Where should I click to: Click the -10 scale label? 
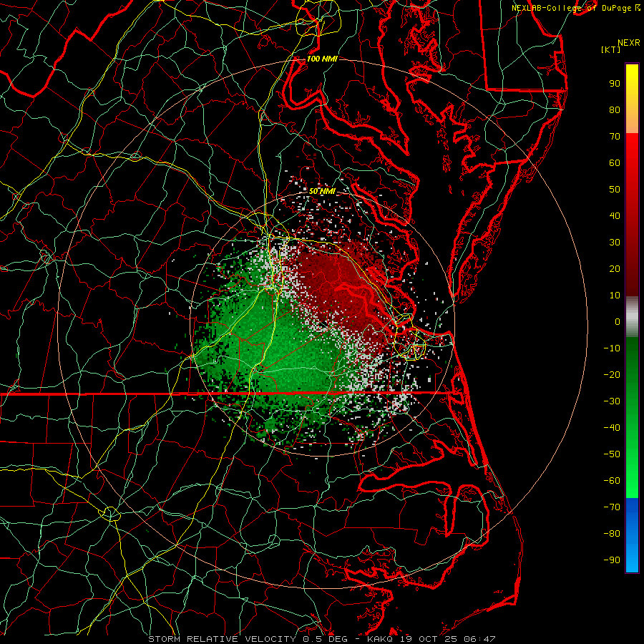pos(612,348)
